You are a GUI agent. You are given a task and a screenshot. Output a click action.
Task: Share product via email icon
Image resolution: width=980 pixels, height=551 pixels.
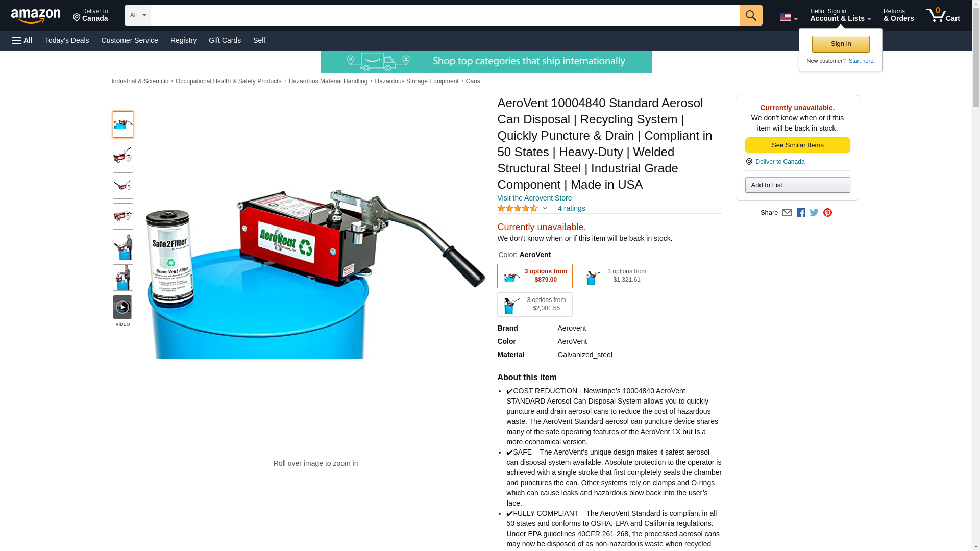pos(787,213)
